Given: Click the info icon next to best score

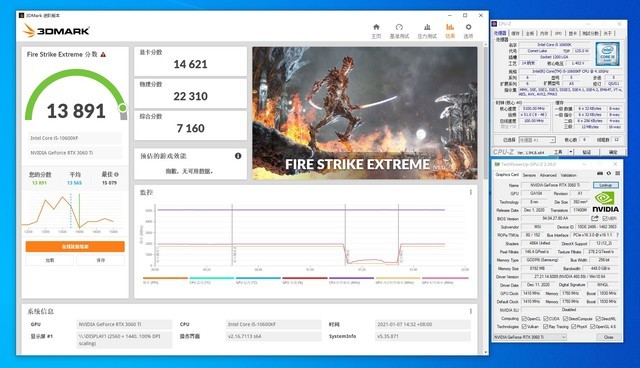Looking at the screenshot, I should 116,174.
